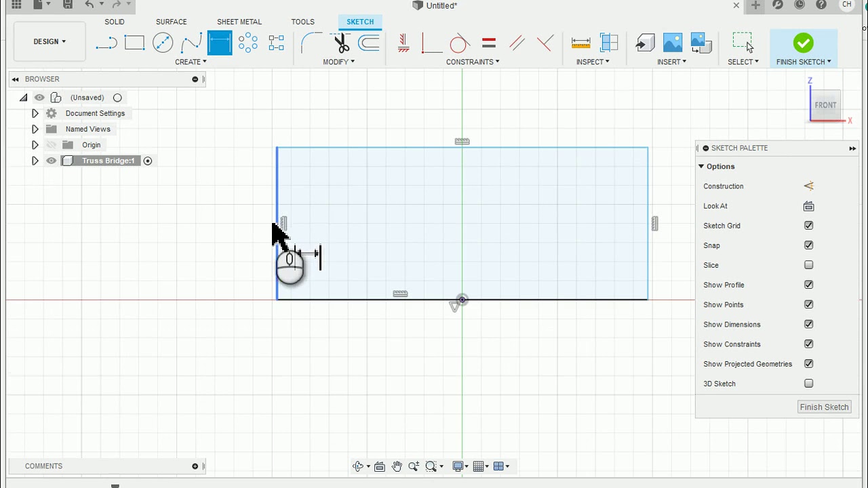This screenshot has height=488, width=868.
Task: Click the green Finish Sketch checkmark
Action: tap(804, 43)
